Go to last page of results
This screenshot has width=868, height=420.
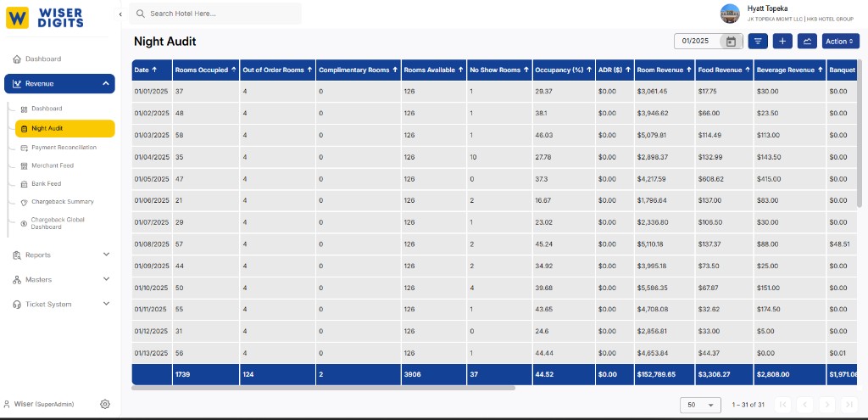coord(849,405)
